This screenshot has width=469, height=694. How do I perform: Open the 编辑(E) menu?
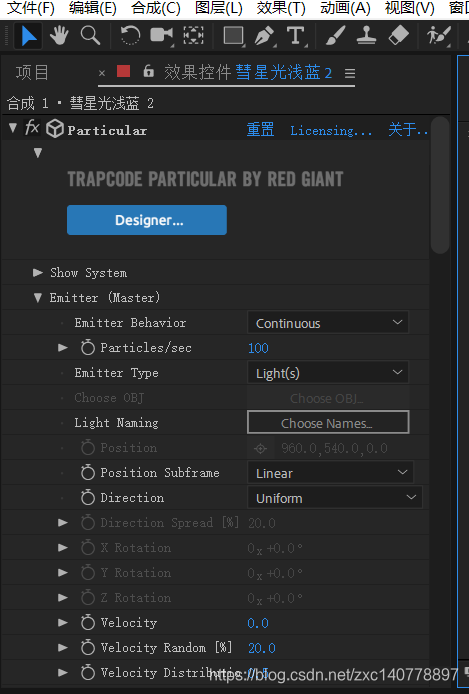(x=92, y=8)
